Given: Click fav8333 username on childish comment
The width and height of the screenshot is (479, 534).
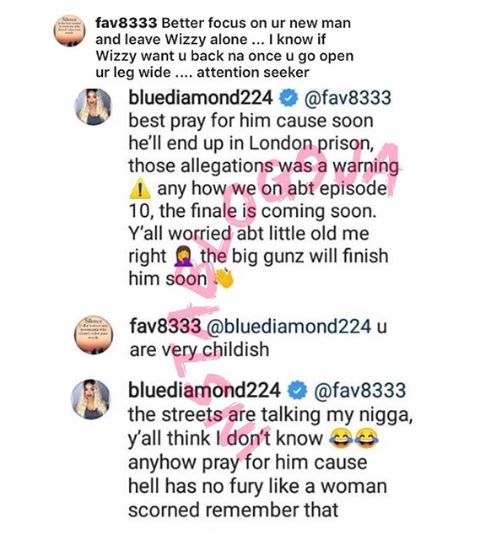Looking at the screenshot, I should [x=165, y=326].
